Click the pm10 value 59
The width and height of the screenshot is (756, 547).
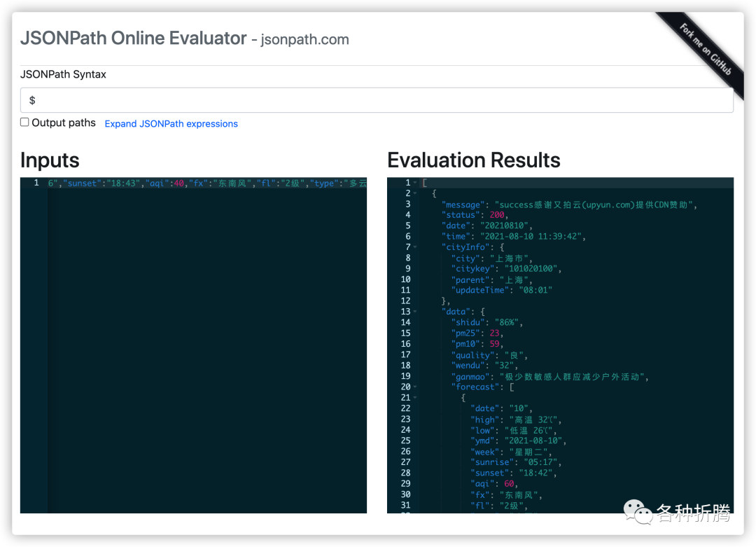(x=494, y=344)
